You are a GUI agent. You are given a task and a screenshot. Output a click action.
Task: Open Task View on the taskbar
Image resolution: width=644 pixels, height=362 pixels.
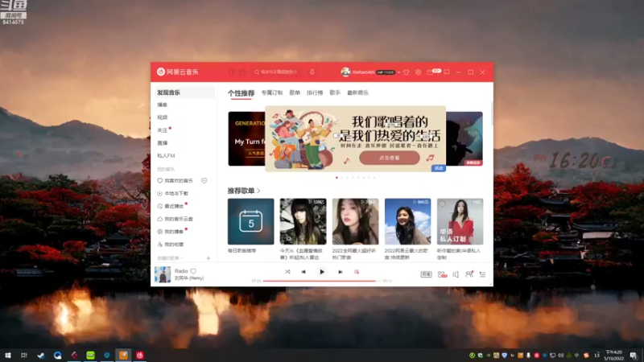pos(24,355)
